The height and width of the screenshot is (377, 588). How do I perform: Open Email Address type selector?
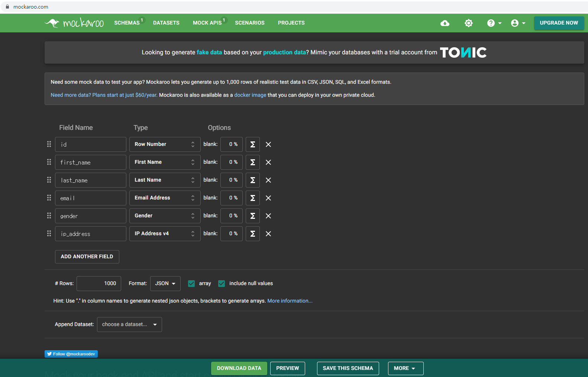(165, 198)
